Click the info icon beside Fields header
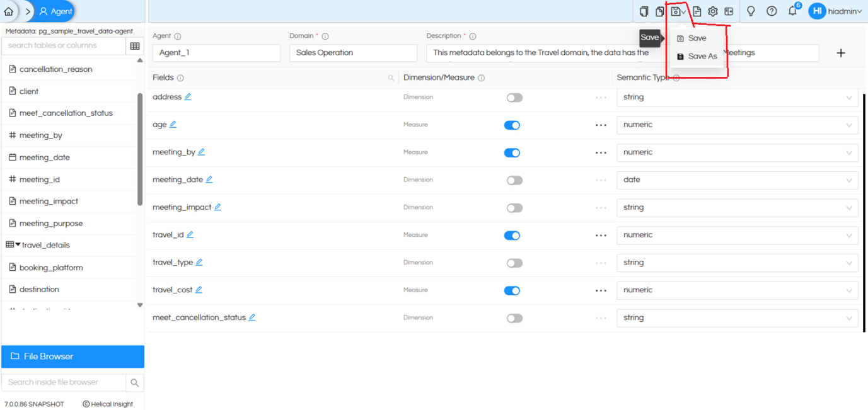This screenshot has width=868, height=410. pos(180,78)
